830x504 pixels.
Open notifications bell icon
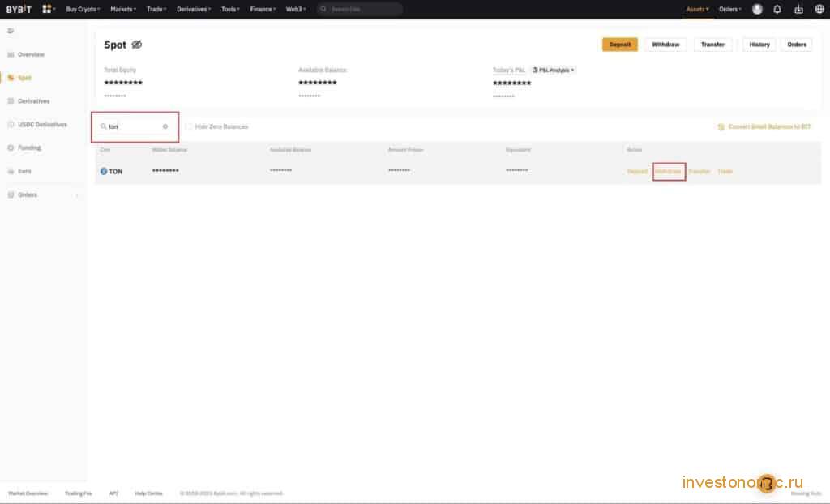point(777,9)
